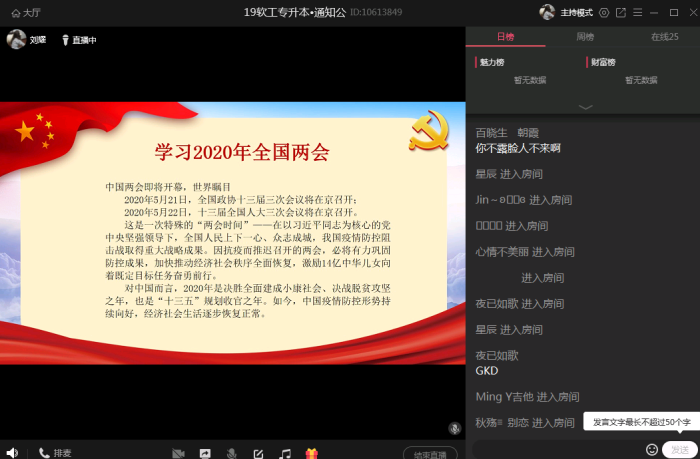Viewport: 700px width, 459px height.
Task: Click the pop-out share window icon
Action: pos(621,13)
